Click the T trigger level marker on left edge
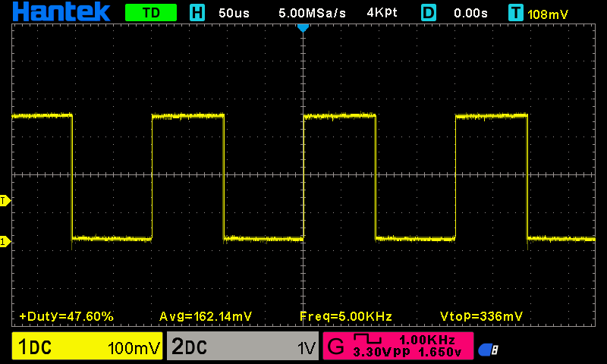Viewport: 607px width, 364px height. tap(5, 201)
